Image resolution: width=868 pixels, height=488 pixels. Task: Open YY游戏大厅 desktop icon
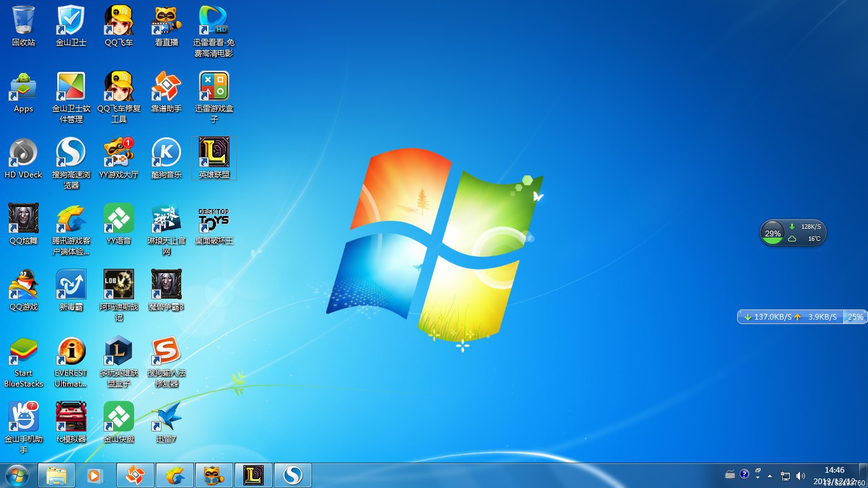119,158
